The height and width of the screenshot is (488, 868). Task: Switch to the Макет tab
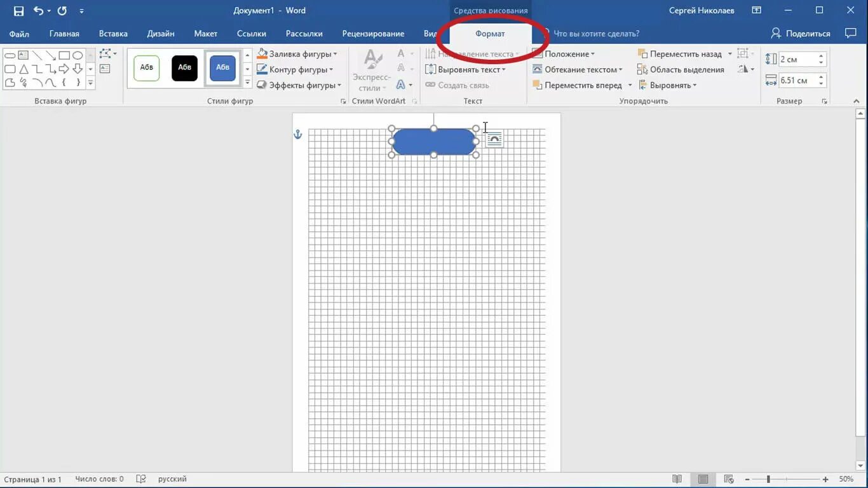(205, 34)
